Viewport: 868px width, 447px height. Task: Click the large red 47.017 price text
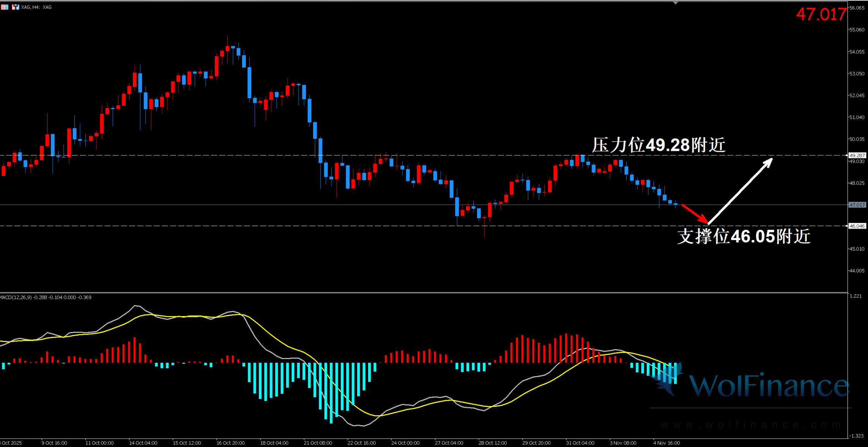click(x=821, y=14)
